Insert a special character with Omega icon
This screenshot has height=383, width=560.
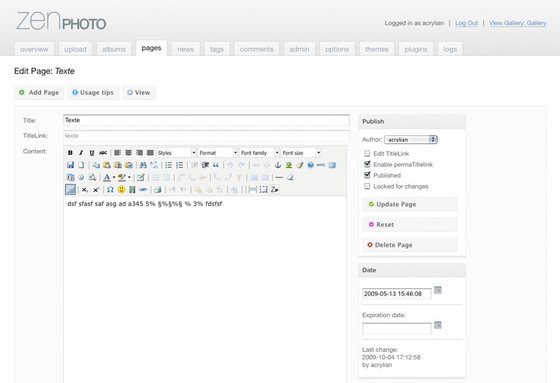(110, 190)
